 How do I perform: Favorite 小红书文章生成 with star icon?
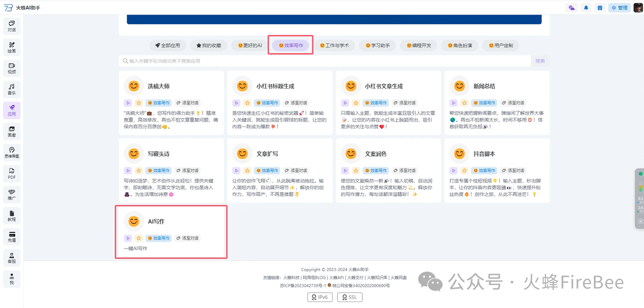[x=356, y=103]
